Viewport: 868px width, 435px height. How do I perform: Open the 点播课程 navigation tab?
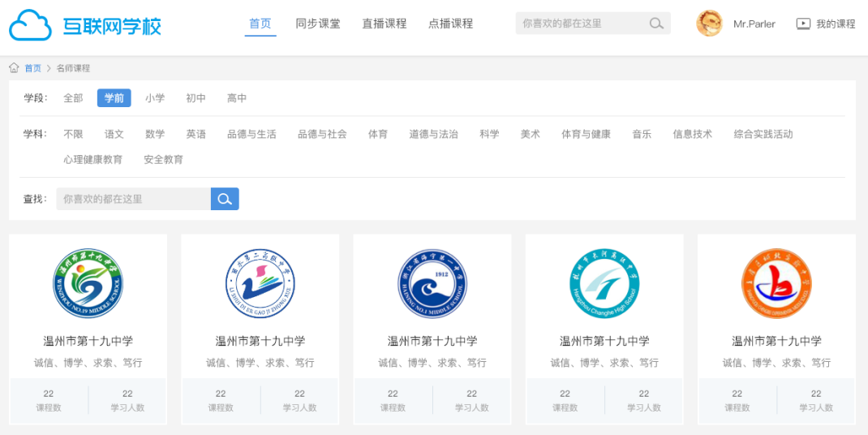click(x=450, y=24)
